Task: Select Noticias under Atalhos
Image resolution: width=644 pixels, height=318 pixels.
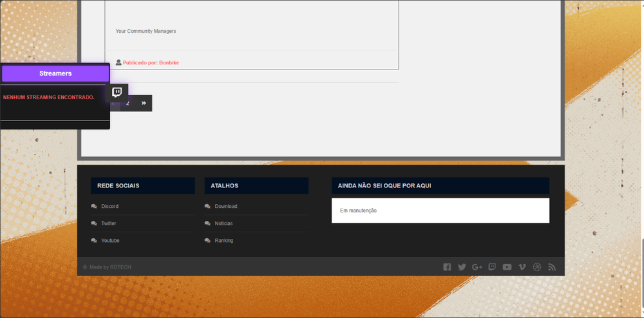Action: [223, 223]
